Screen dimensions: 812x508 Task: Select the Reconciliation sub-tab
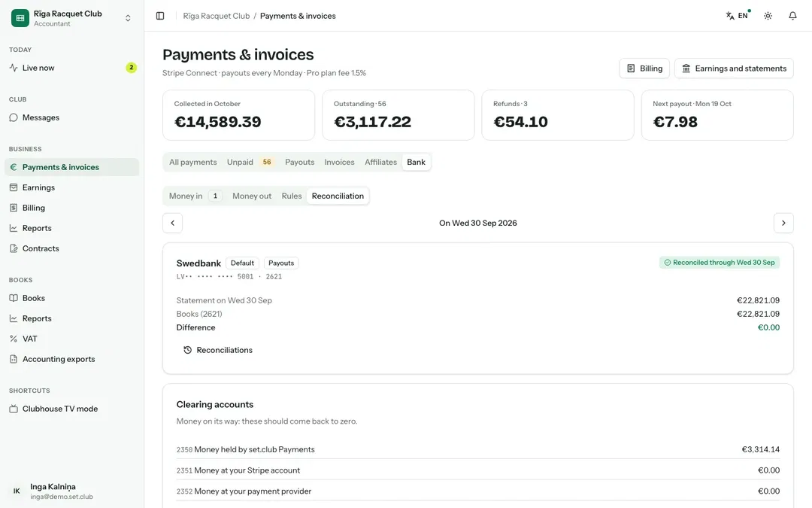(x=338, y=196)
